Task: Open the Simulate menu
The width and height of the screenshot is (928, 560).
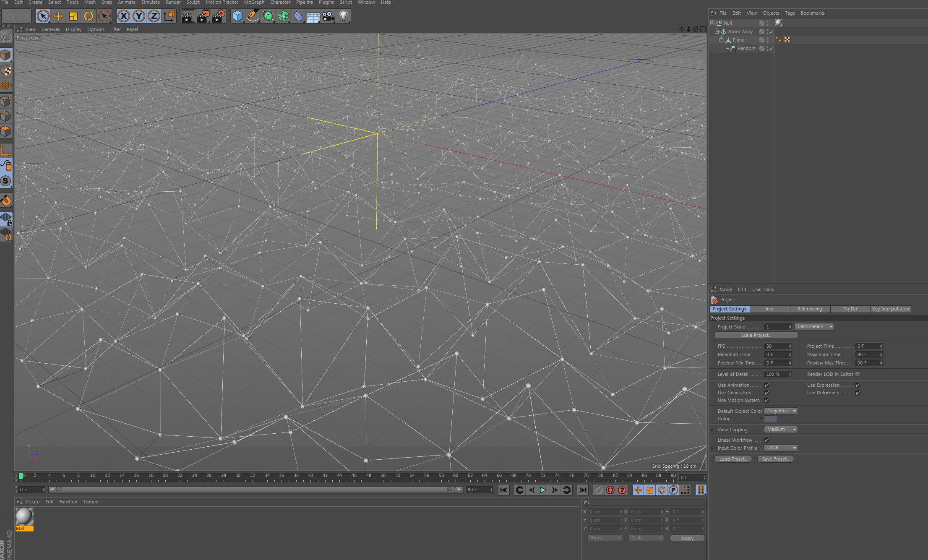Action: [151, 3]
